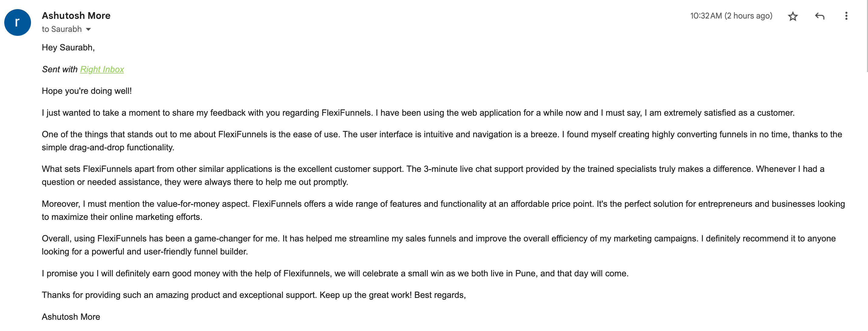The image size is (868, 331).
Task: Click the paragraph starting "I just wanted"
Action: (418, 113)
